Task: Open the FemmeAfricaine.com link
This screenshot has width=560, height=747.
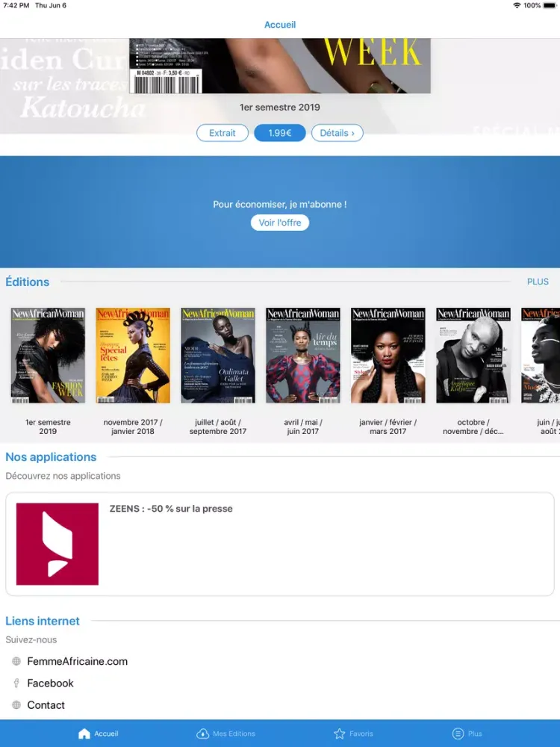Action: click(77, 661)
